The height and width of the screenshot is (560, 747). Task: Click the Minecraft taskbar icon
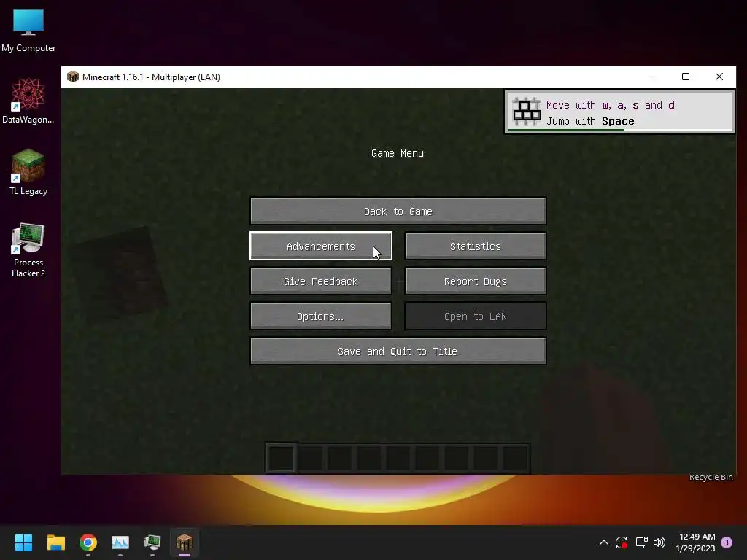click(x=185, y=542)
